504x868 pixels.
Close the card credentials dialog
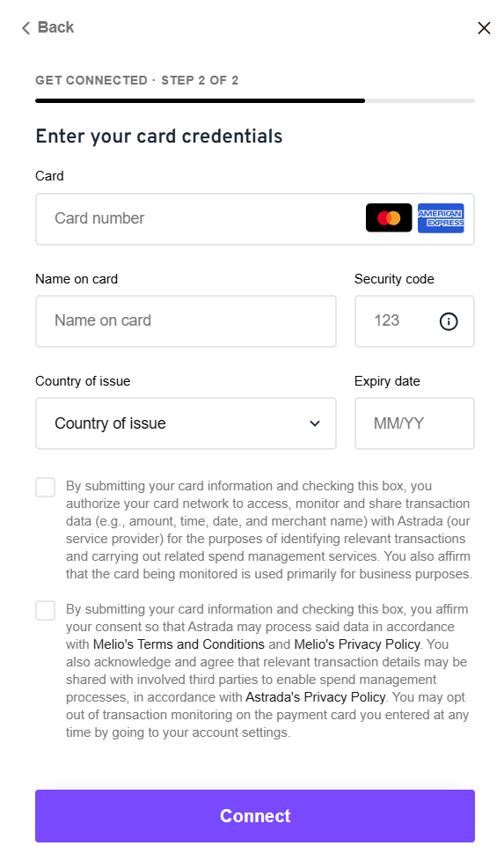tap(484, 27)
